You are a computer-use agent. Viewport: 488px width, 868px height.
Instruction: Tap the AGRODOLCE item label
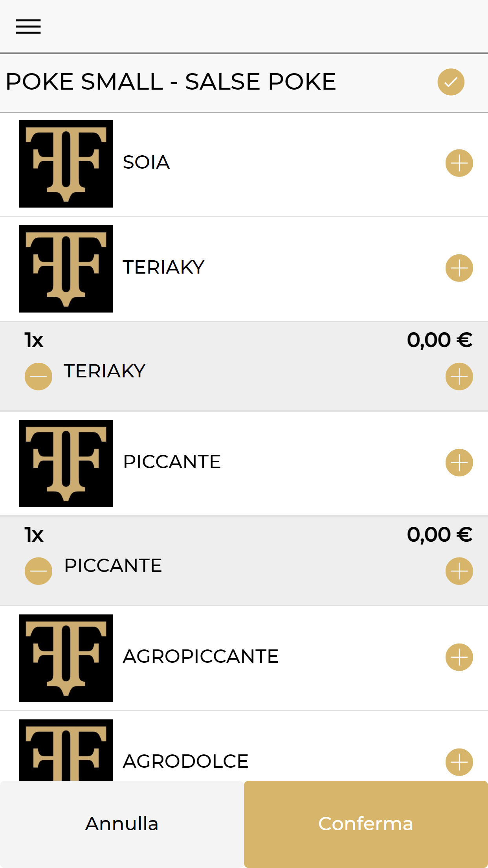point(186,761)
